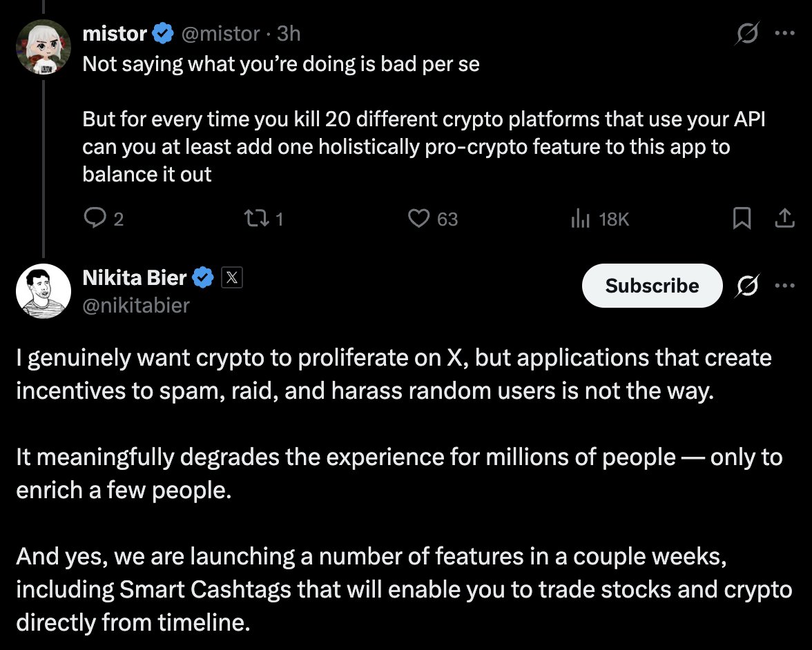Subscribe to Nikita Bier
The height and width of the screenshot is (650, 812).
pos(651,286)
